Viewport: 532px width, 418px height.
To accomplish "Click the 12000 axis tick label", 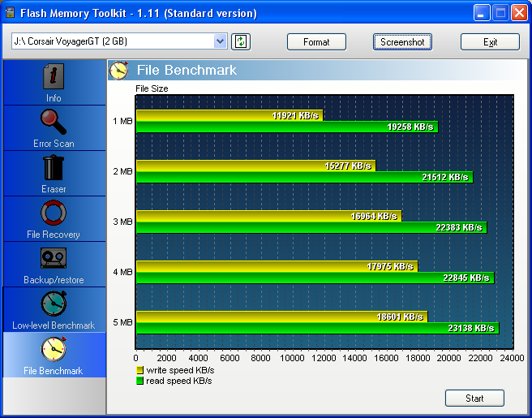I will [324, 358].
